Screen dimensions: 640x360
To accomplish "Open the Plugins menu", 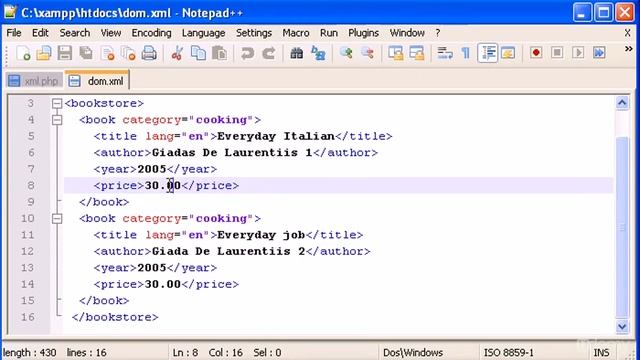I will [363, 33].
